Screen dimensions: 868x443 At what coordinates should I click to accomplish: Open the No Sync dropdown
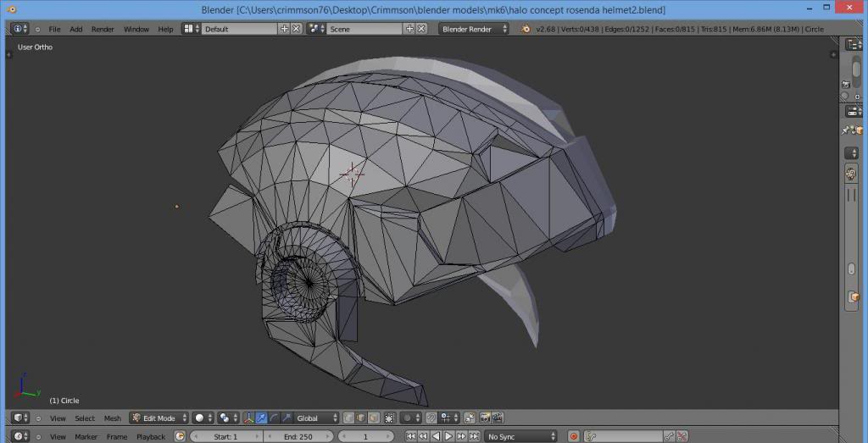coord(521,436)
